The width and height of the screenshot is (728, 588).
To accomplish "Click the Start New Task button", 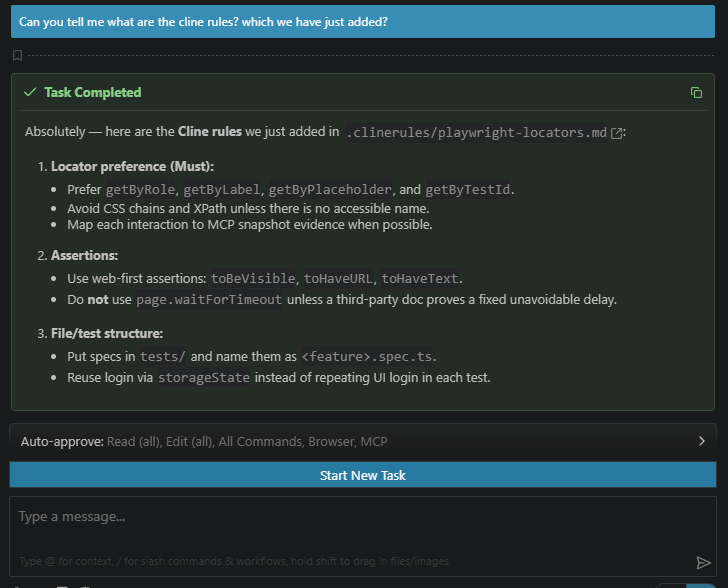I will click(363, 475).
